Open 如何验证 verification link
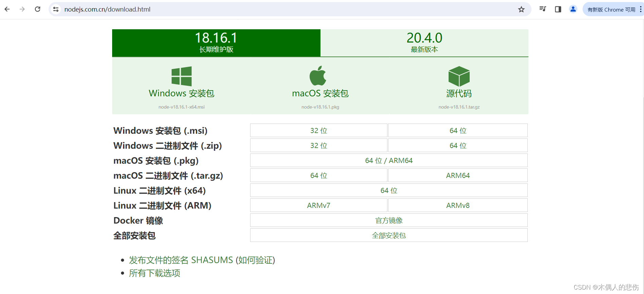The height and width of the screenshot is (294, 644). pos(255,260)
